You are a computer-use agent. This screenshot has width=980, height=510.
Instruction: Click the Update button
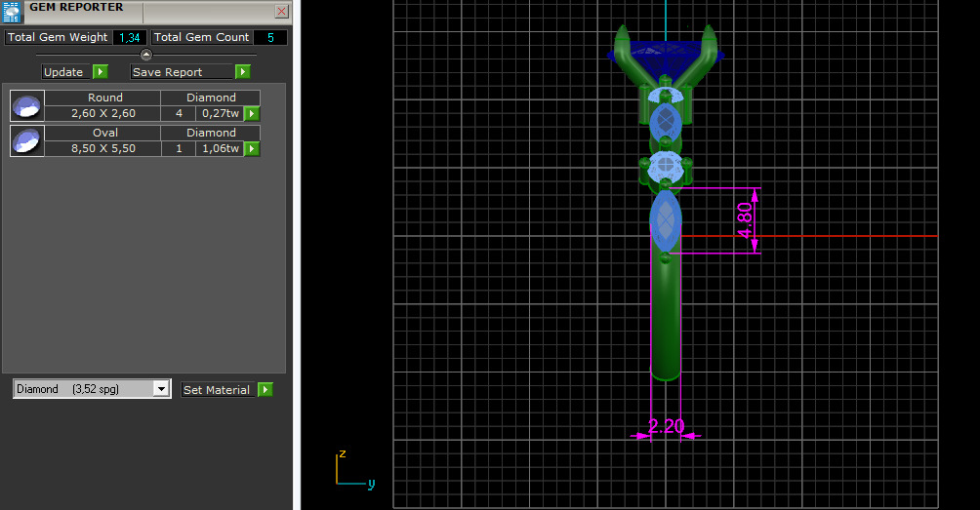pyautogui.click(x=66, y=72)
